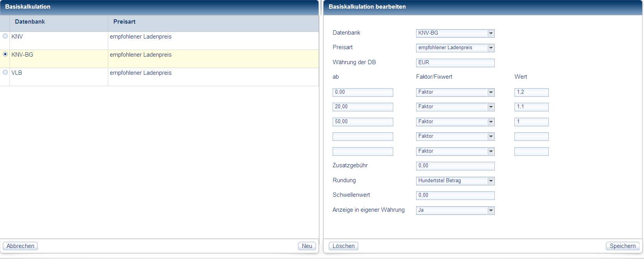
Task: Select the KNV-BG radio button
Action: pos(5,54)
